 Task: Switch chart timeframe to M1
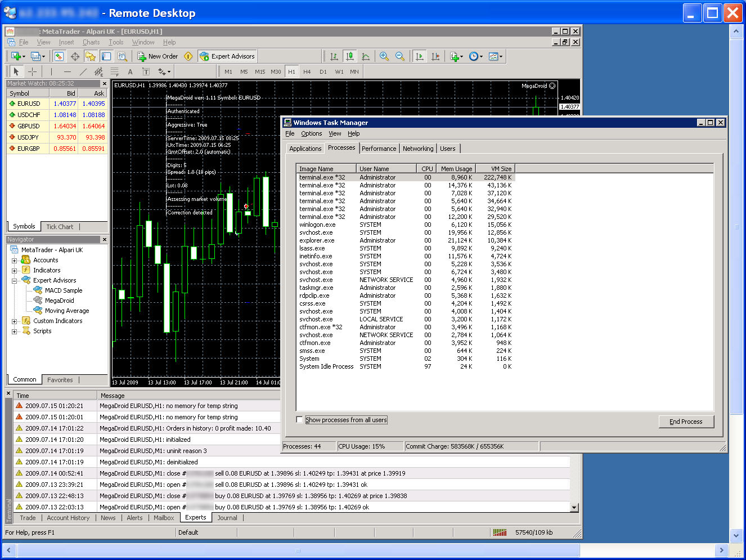[x=228, y=71]
